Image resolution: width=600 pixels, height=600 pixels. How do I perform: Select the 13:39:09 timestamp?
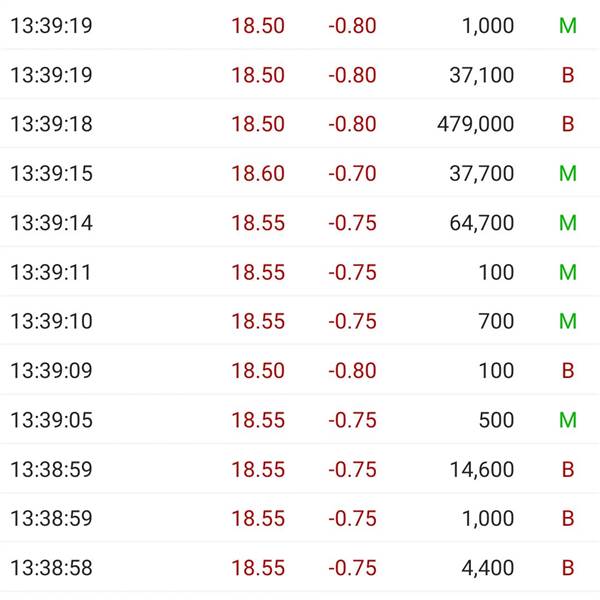(51, 370)
